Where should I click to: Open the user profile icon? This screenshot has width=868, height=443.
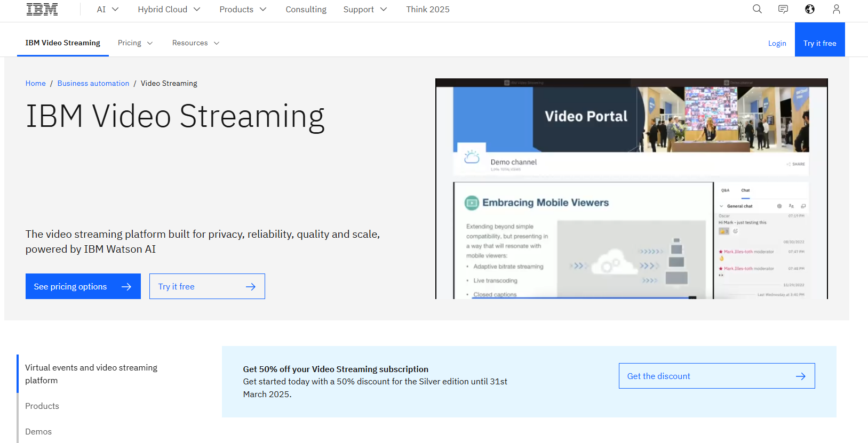pyautogui.click(x=837, y=9)
